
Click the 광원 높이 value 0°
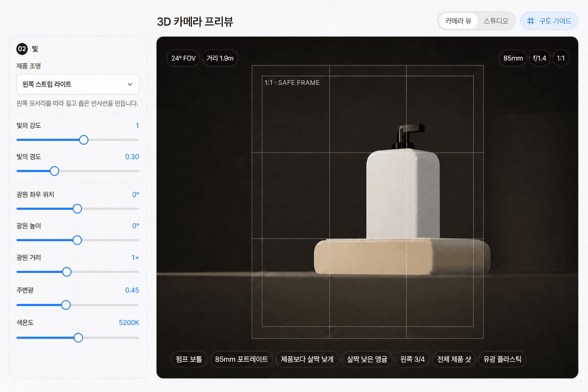pos(136,226)
